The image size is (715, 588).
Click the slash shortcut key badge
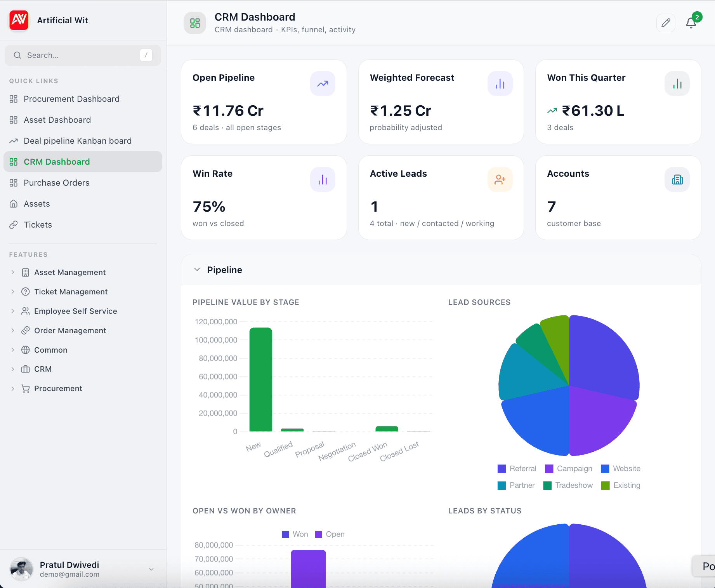pos(146,55)
